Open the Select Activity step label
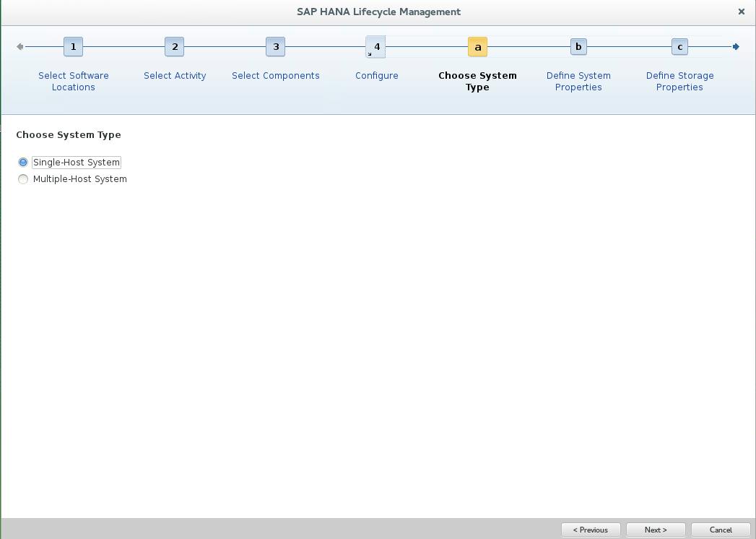 (x=174, y=75)
